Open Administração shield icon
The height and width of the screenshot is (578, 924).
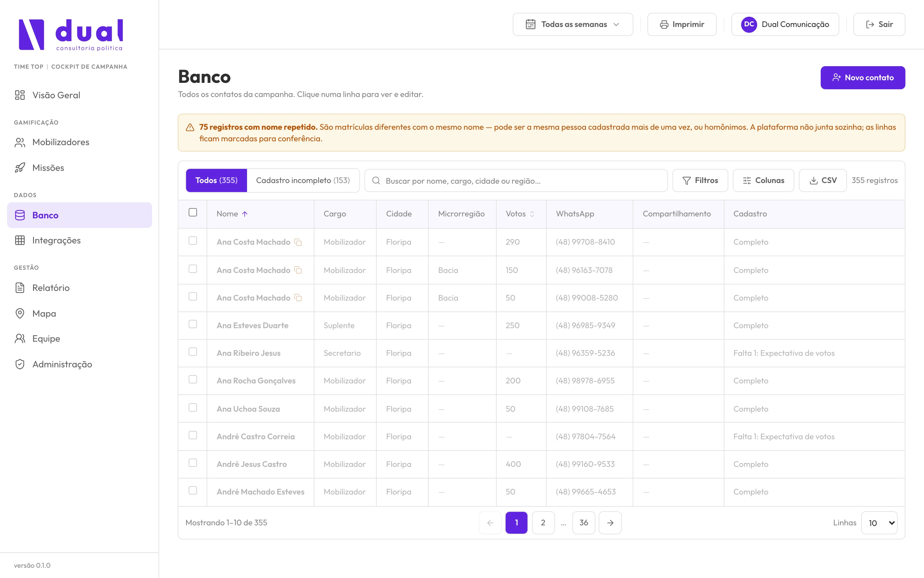(x=20, y=364)
